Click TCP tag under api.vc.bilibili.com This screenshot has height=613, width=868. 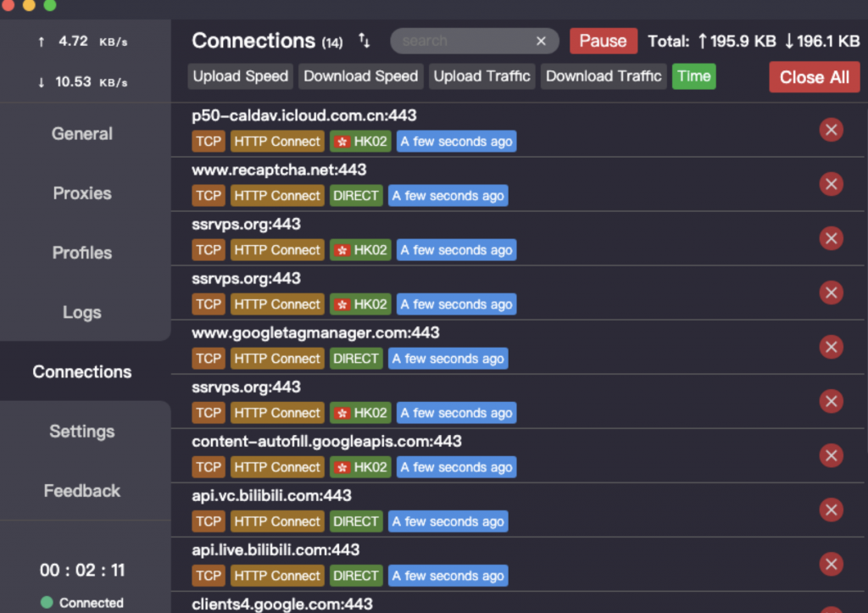(209, 521)
